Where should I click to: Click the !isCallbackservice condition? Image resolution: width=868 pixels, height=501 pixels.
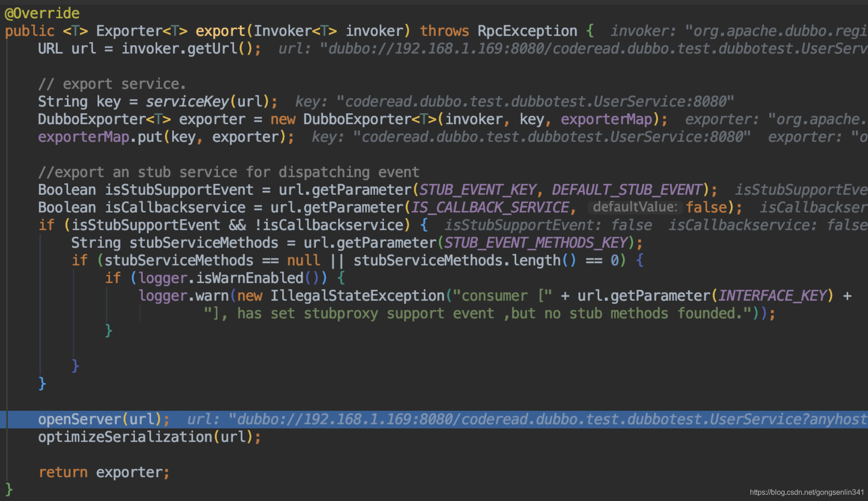[x=329, y=225]
